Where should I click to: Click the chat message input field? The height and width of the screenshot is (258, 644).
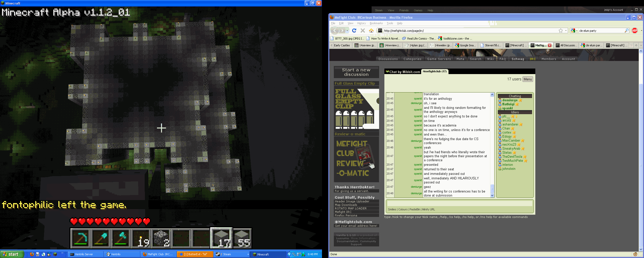(x=460, y=203)
